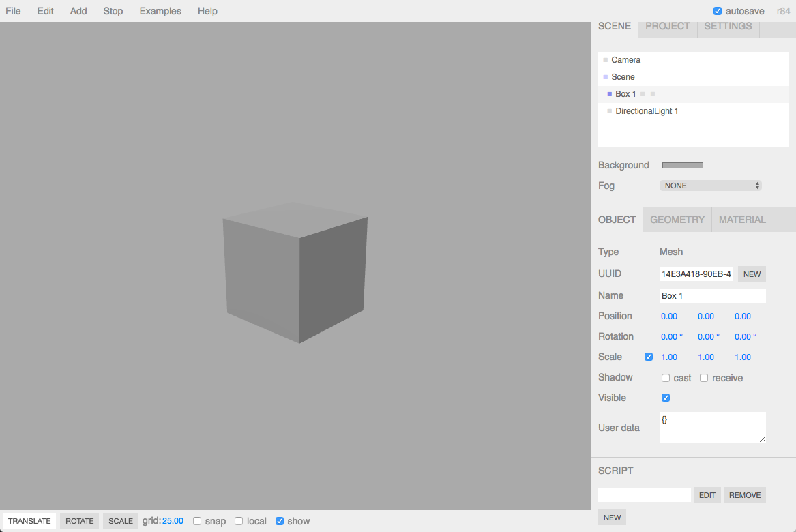Switch to ROTATE mode
Image resolution: width=796 pixels, height=532 pixels.
[79, 520]
